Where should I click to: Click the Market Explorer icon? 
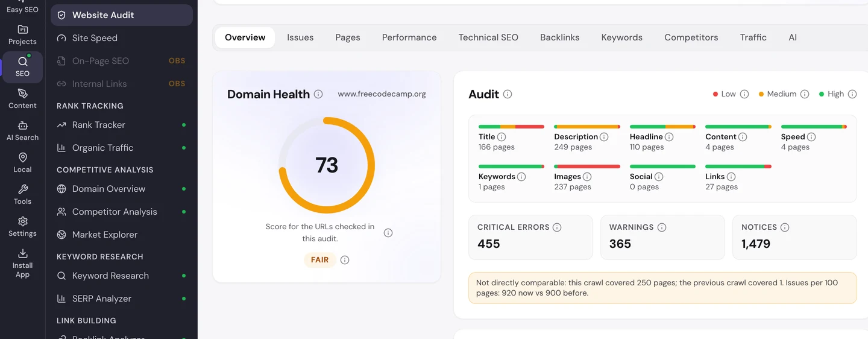point(61,235)
